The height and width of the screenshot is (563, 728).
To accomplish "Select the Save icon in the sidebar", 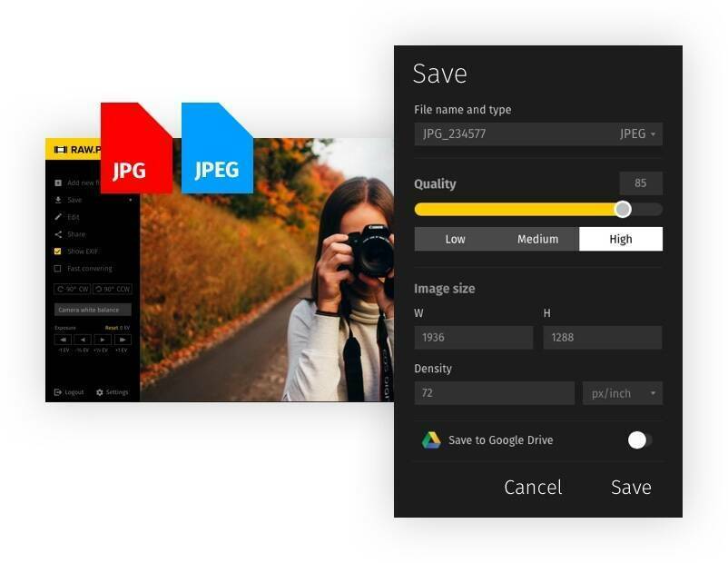I will point(56,200).
